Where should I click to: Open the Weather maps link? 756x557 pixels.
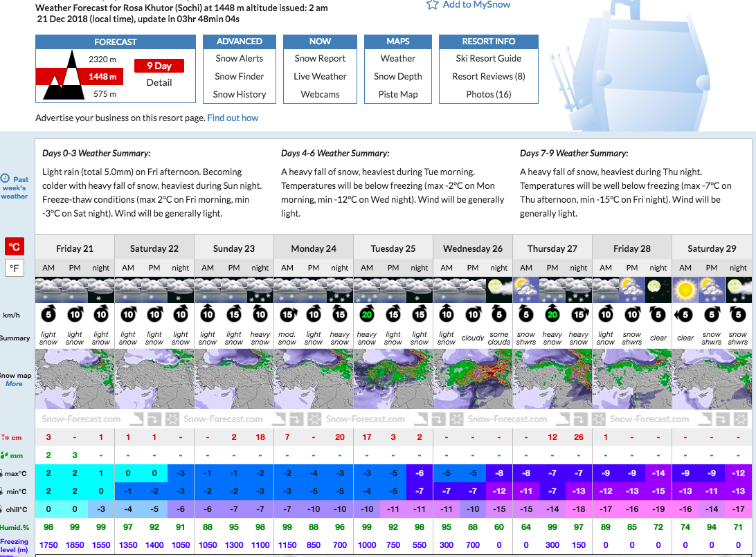pos(398,58)
